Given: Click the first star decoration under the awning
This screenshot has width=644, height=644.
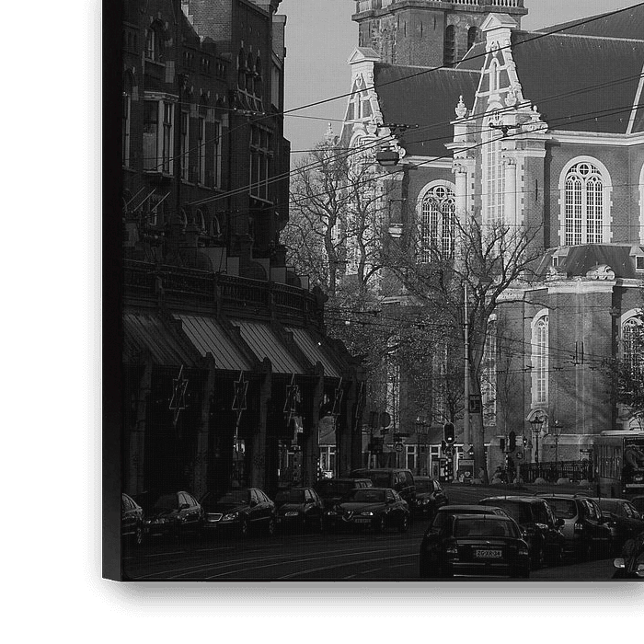Looking at the screenshot, I should (178, 396).
